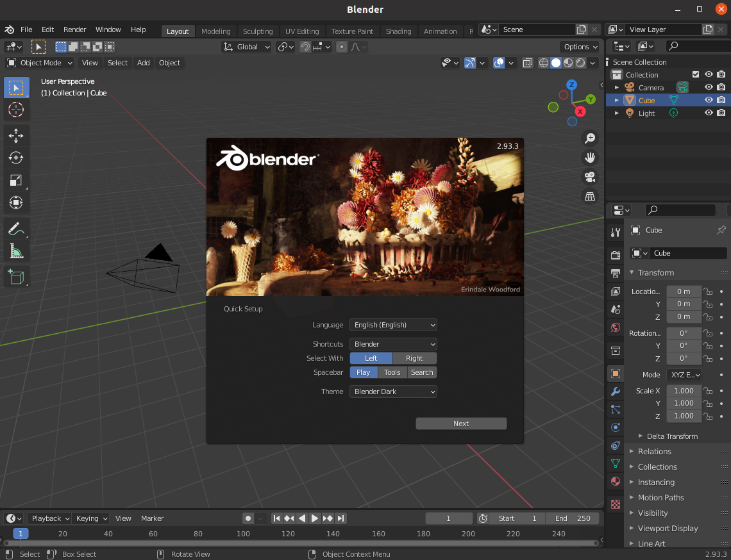Set Spacebar action to Search
Image resolution: width=731 pixels, height=560 pixels.
[422, 372]
